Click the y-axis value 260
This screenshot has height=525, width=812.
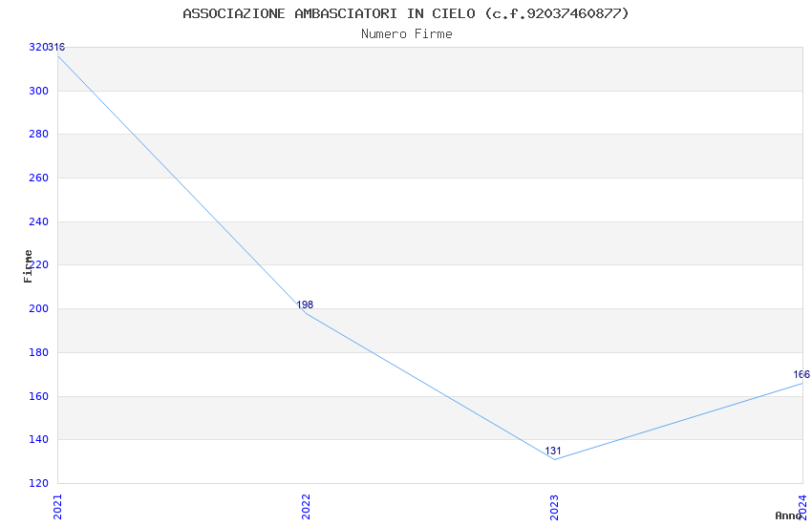coord(39,178)
